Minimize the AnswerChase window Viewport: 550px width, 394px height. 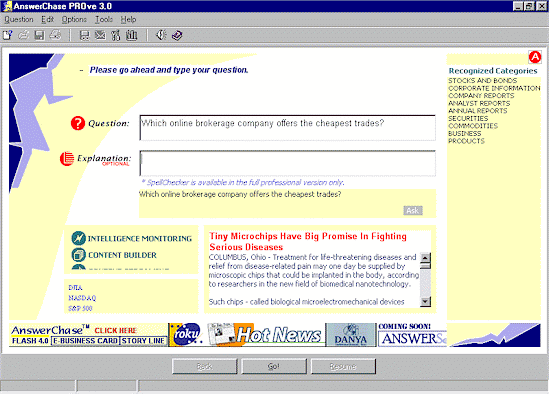pos(518,6)
